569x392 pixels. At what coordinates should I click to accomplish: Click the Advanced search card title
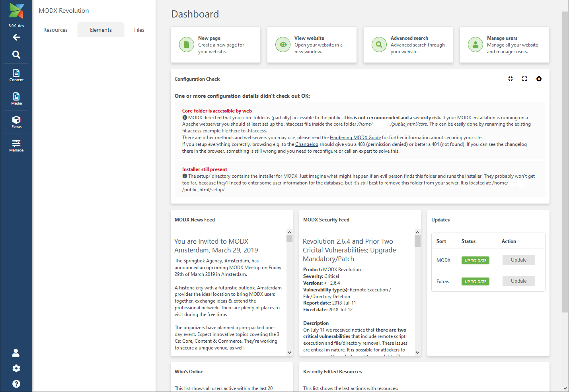[409, 38]
